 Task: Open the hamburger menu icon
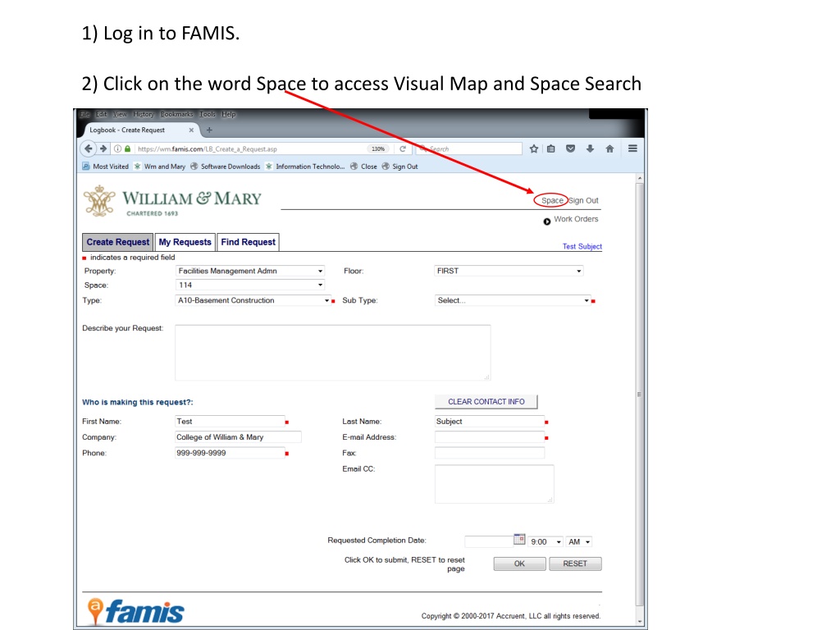[x=632, y=148]
